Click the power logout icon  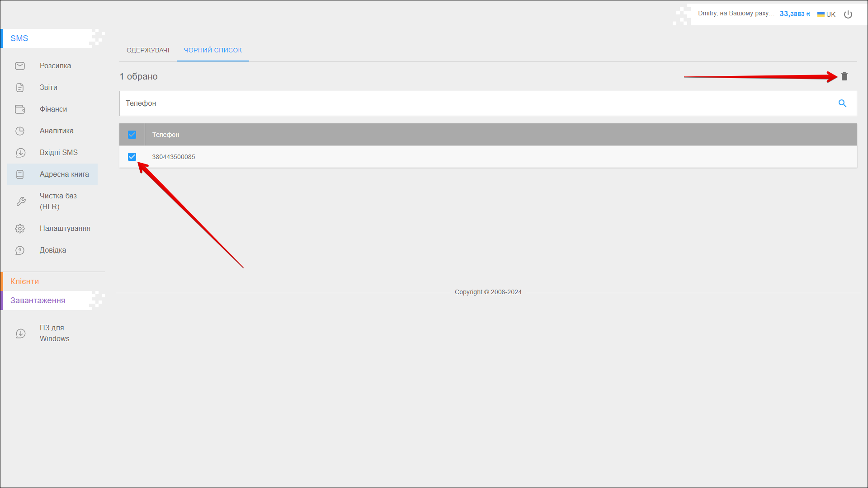(x=848, y=14)
